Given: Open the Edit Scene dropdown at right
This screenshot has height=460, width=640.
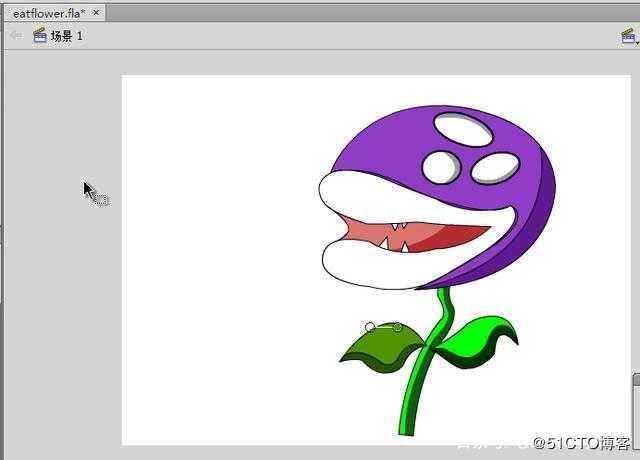Looking at the screenshot, I should [x=629, y=36].
